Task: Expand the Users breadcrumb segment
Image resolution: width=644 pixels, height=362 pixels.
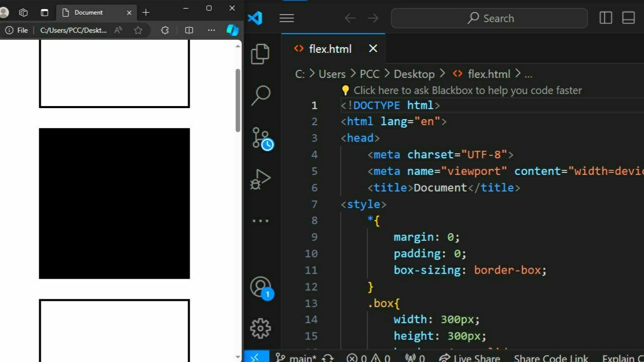Action: tap(332, 74)
